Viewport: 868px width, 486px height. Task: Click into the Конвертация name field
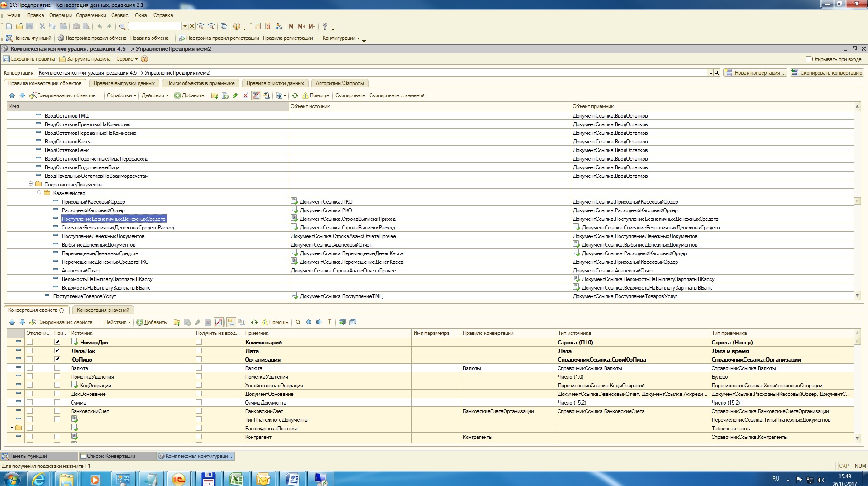tap(372, 73)
